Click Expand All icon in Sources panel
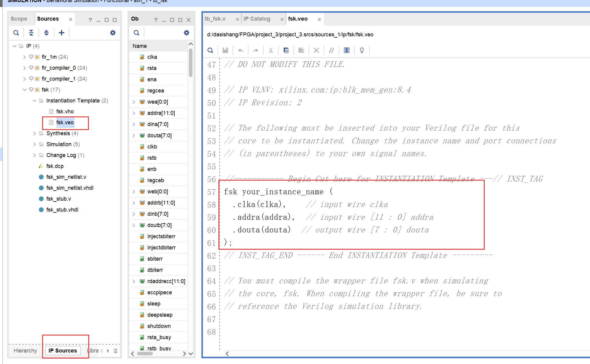The height and width of the screenshot is (364, 590). pyautogui.click(x=46, y=33)
